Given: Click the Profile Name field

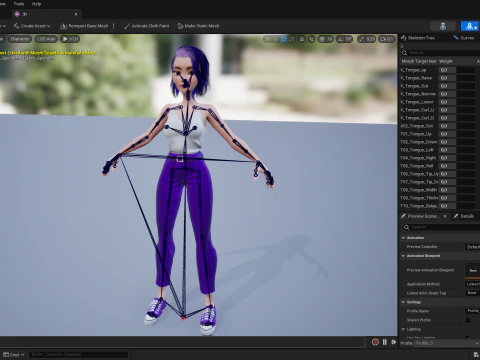Looking at the screenshot, I should pos(473,311).
